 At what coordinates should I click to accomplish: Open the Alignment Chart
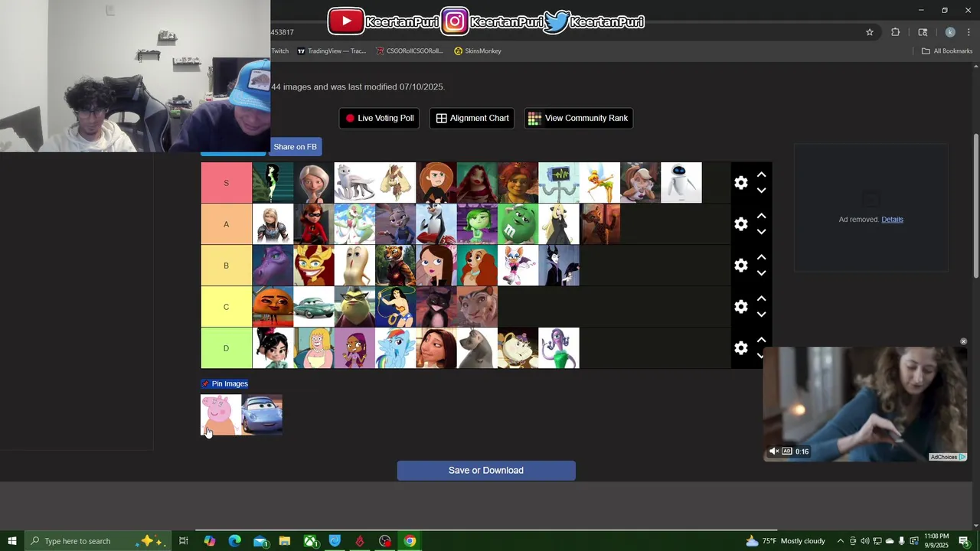(472, 118)
